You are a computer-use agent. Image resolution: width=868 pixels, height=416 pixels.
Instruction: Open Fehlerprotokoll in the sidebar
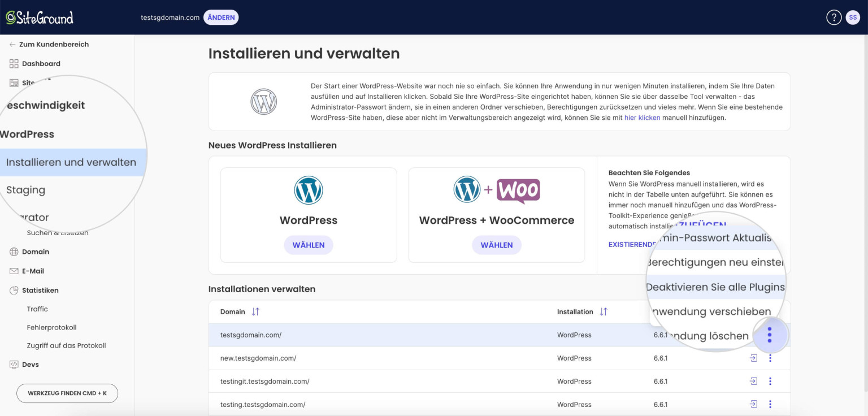coord(51,328)
